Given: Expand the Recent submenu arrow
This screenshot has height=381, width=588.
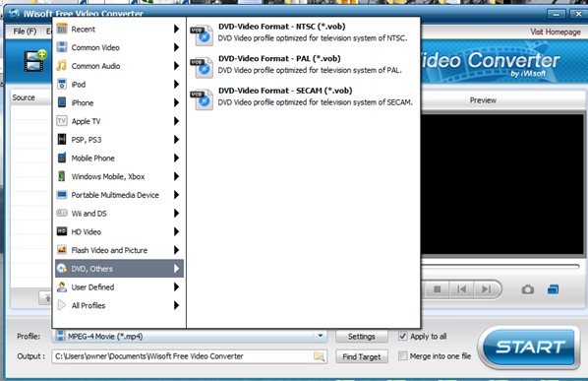Looking at the screenshot, I should coord(176,29).
